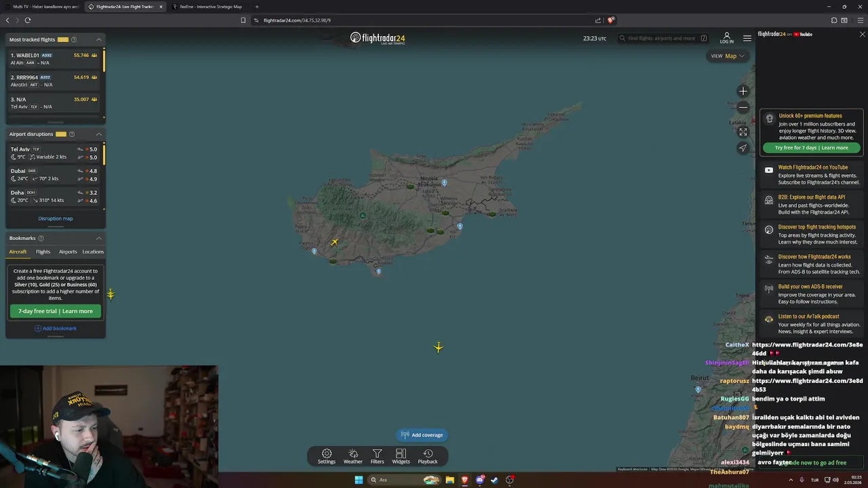Click the Larnaca airport pin marker
Viewport: 868px width, 488px height.
[x=460, y=226]
